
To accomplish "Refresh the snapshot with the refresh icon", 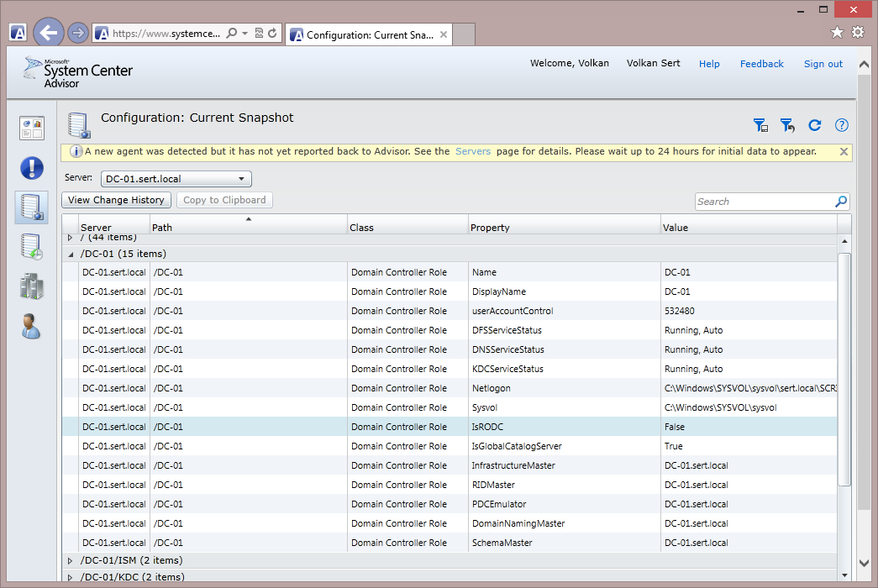I will point(815,125).
